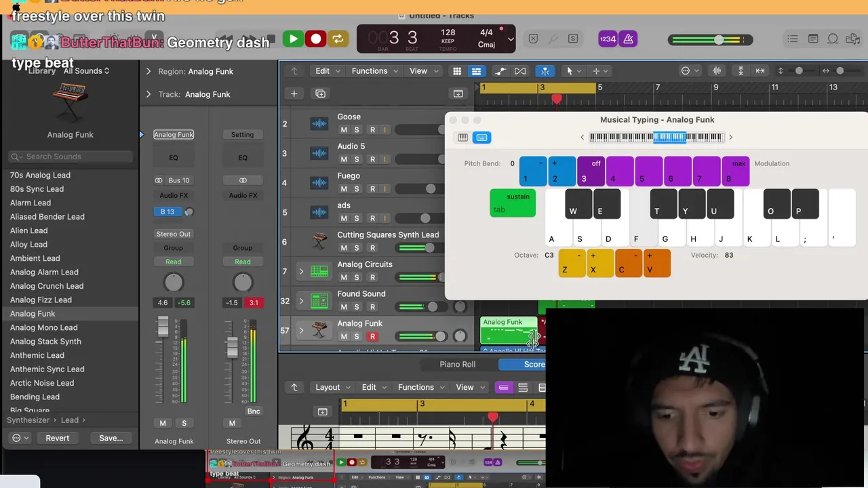Toggle the yellow Cycle button
868x488 pixels.
338,39
